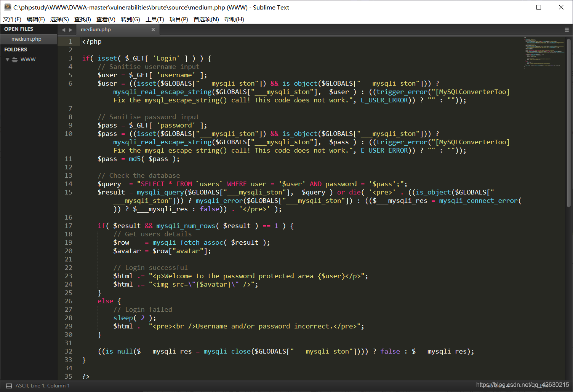
Task: Click the '// Sanitise username input' comment
Action: (149, 67)
